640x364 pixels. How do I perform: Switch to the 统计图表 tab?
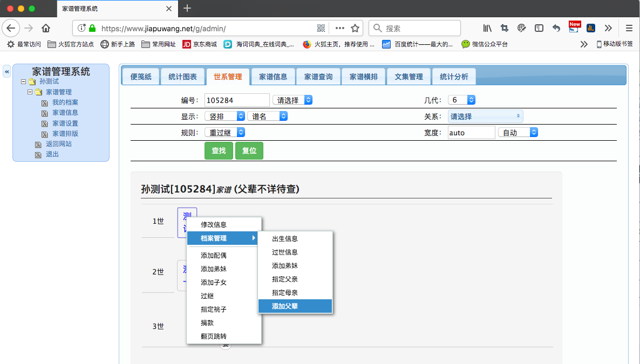pyautogui.click(x=182, y=77)
